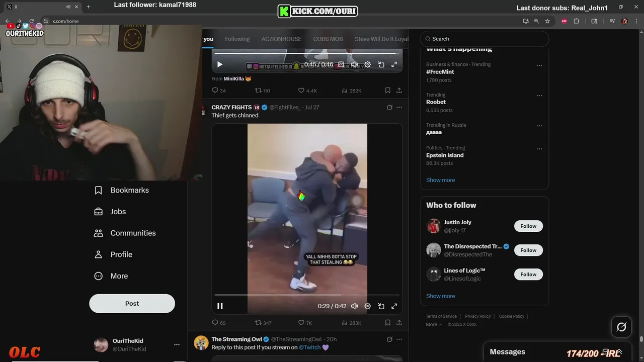
Task: Open more options on CRAZY FIGHTS post
Action: click(399, 107)
